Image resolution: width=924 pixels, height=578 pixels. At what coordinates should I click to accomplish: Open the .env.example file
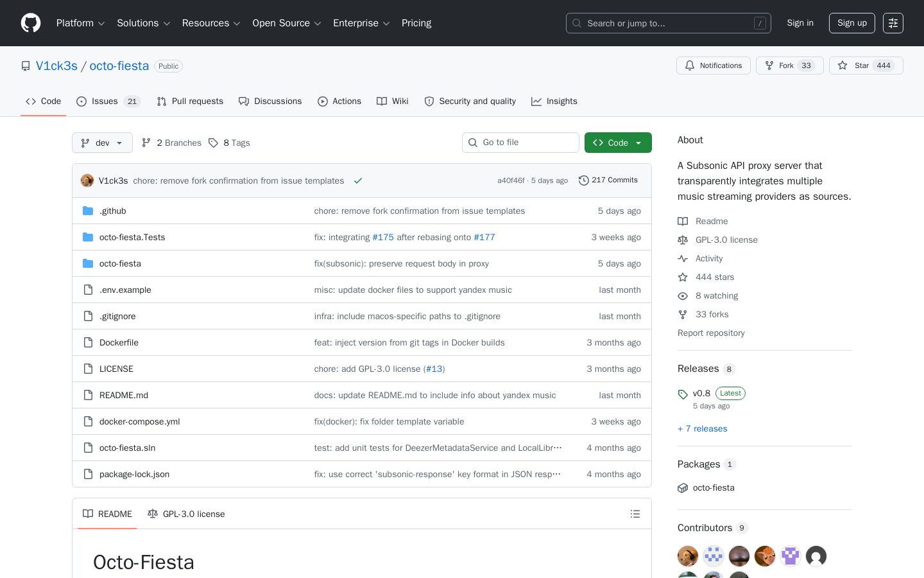tap(125, 290)
